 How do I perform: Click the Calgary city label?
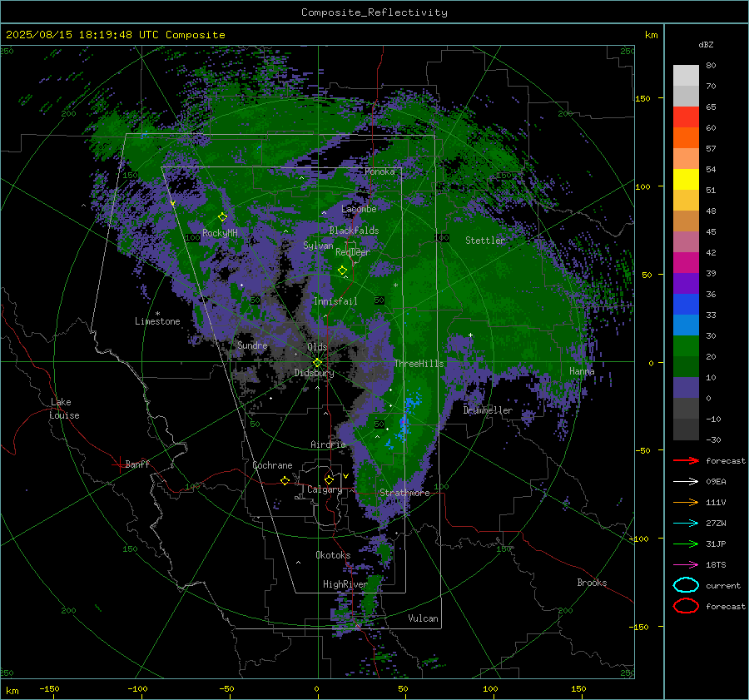click(x=325, y=489)
